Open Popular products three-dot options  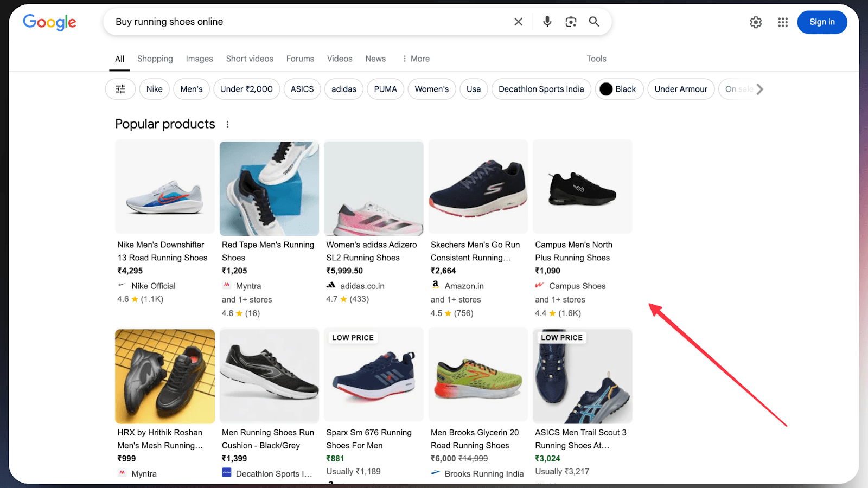point(227,124)
